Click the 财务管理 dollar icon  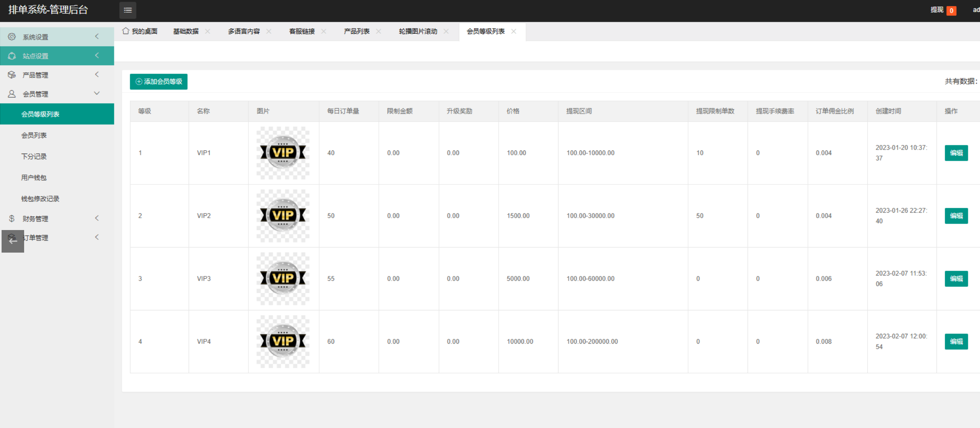pos(12,219)
